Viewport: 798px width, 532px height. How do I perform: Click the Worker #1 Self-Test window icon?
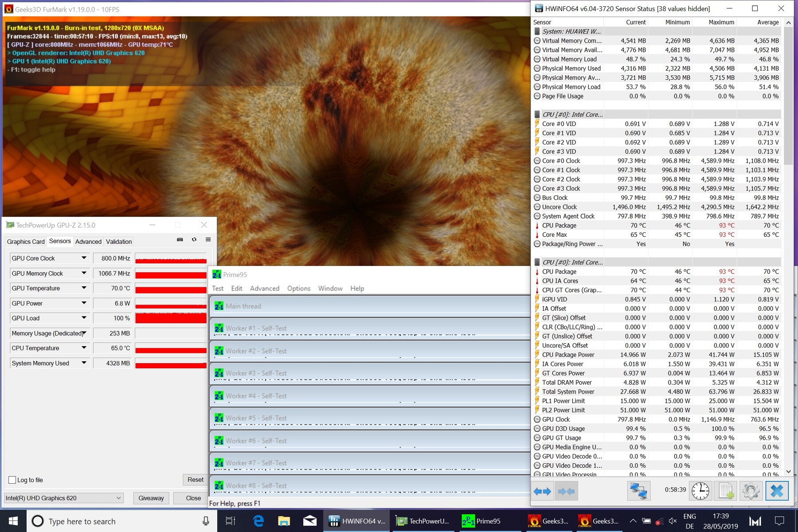click(219, 328)
